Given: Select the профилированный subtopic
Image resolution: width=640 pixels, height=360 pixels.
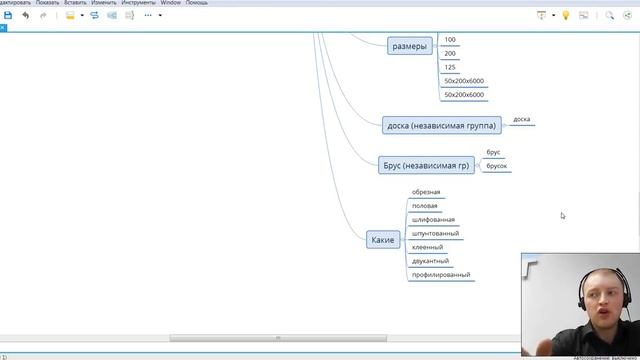Looking at the screenshot, I should 441,275.
